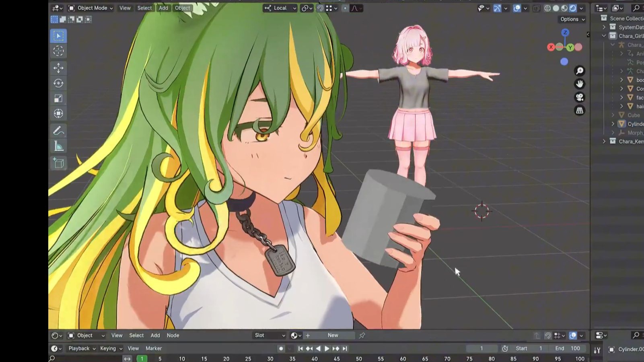Select the Move tool in toolbar

point(58,68)
